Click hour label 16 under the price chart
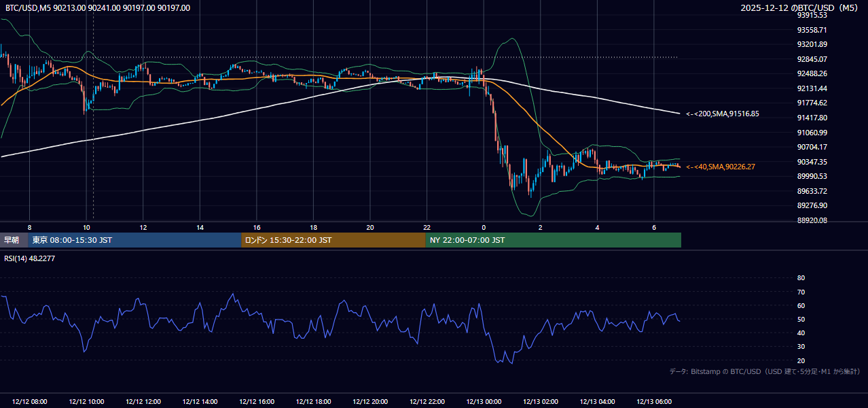The image size is (868, 408). 257,227
